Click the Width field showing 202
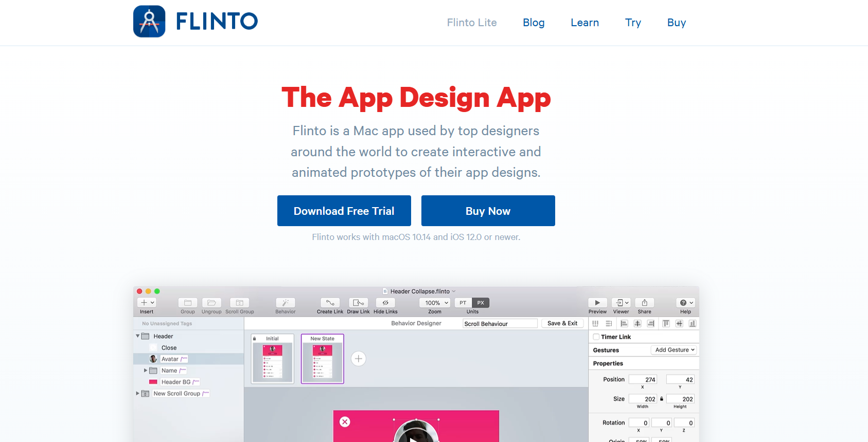Screen dimensions: 868x442 (x=643, y=399)
